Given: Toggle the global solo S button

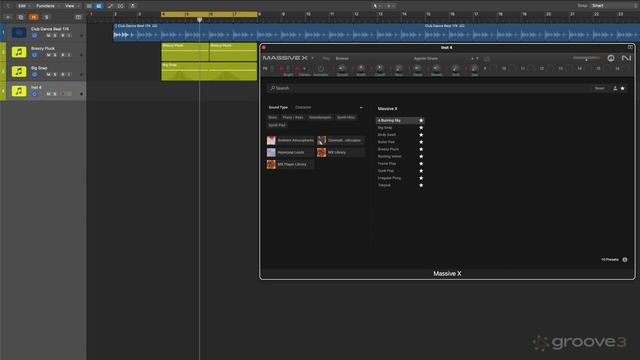Looking at the screenshot, I should pos(47,17).
